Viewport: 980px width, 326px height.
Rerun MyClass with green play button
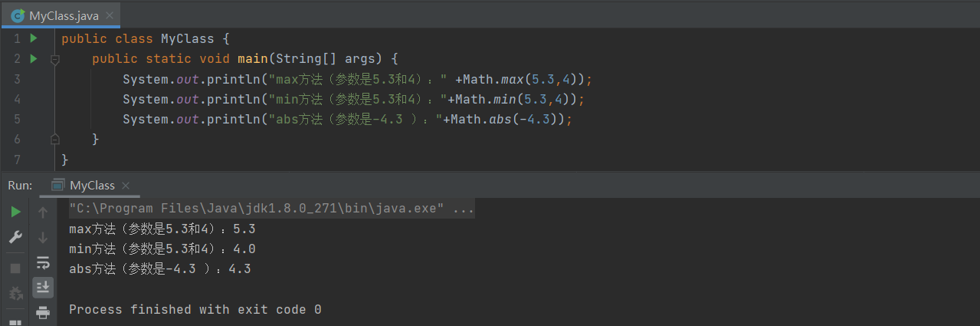[15, 212]
